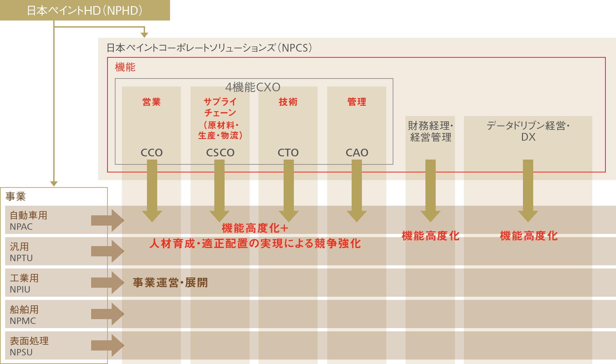Click the right arrow beside 自動車用 NPAC
Screen dimensions: 616x364
tap(107, 220)
